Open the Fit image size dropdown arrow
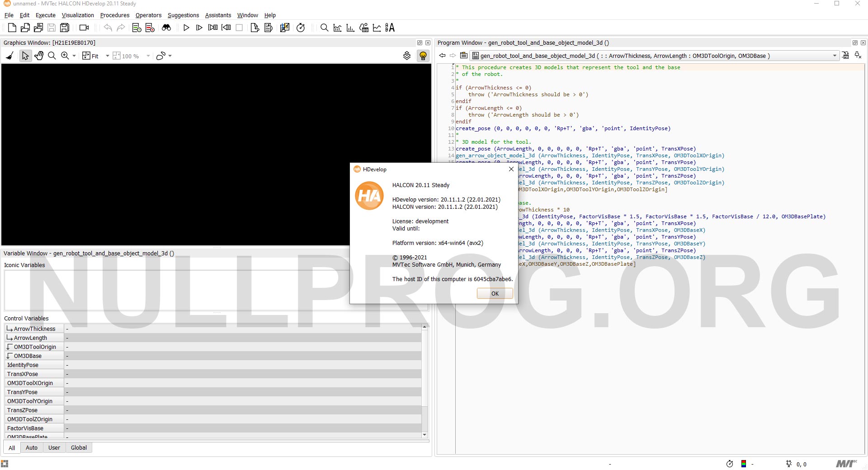Viewport: 868px width, 470px height. click(107, 56)
